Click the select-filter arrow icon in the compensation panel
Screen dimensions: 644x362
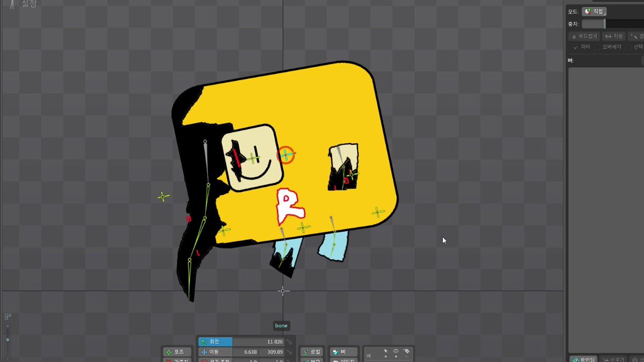[x=385, y=351]
